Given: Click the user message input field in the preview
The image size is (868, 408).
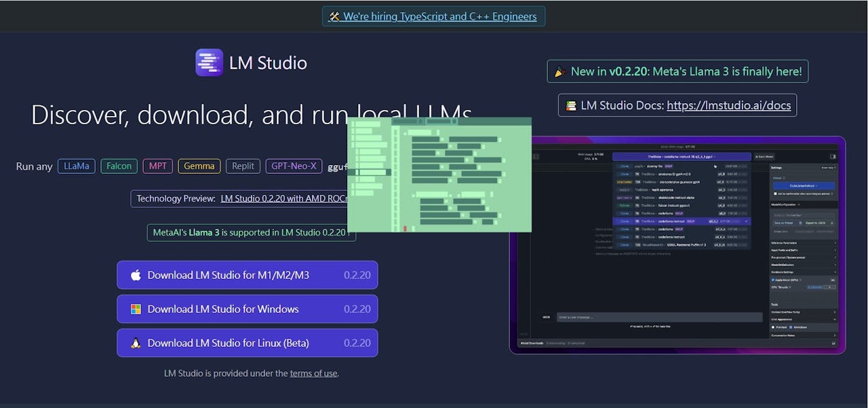Looking at the screenshot, I should (658, 317).
